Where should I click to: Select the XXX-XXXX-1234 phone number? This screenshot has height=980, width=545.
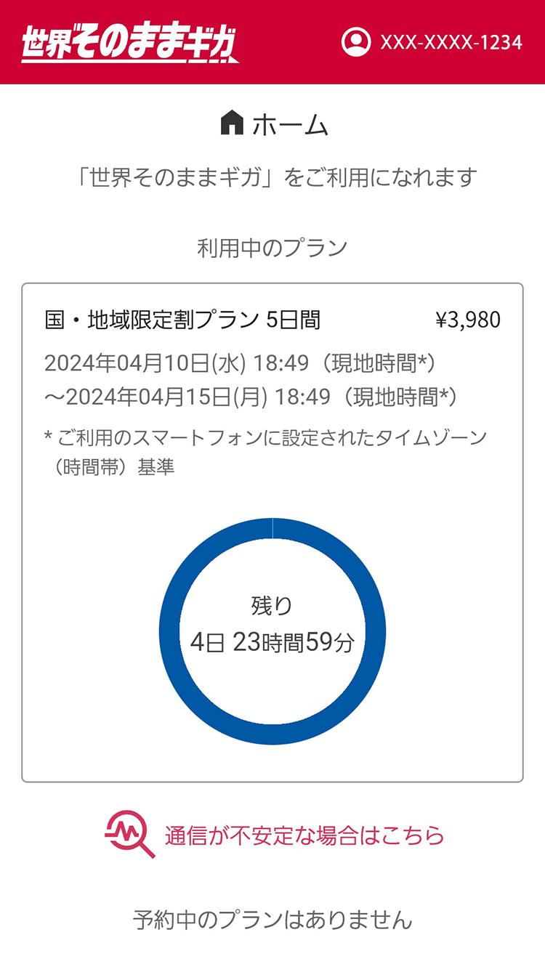[x=451, y=42]
